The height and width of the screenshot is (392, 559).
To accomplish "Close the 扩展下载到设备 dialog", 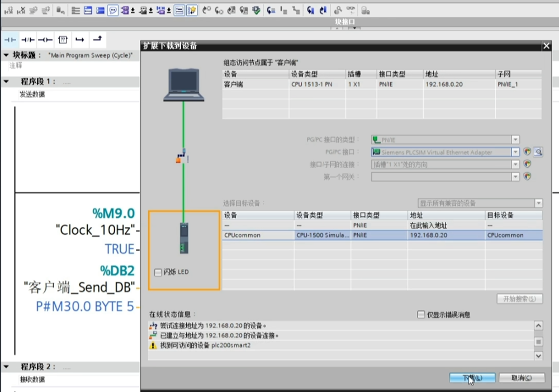I will click(x=546, y=46).
